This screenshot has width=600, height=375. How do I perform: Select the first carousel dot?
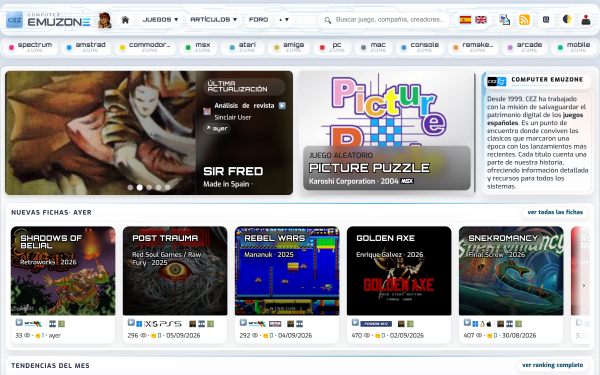(130, 188)
